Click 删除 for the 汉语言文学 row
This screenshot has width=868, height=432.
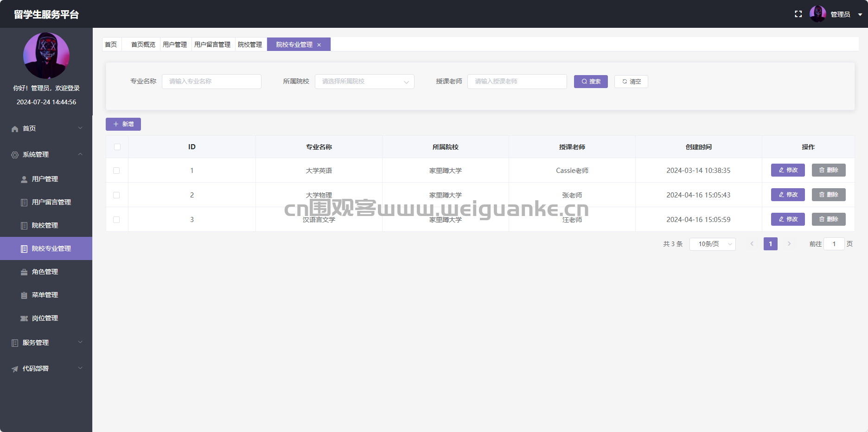point(829,219)
